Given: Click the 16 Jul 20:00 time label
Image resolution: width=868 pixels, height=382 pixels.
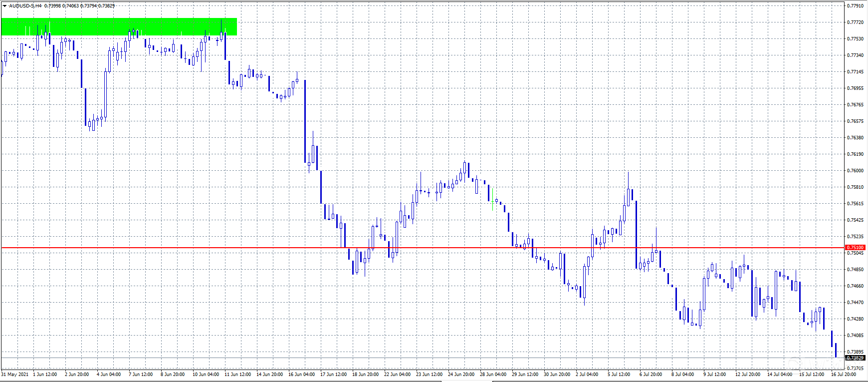Looking at the screenshot, I should [x=844, y=375].
